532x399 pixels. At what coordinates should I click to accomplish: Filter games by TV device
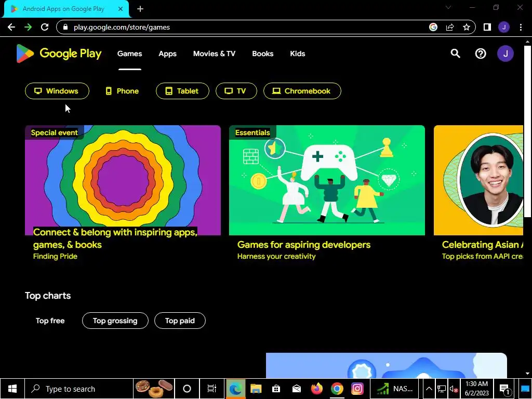(x=236, y=91)
